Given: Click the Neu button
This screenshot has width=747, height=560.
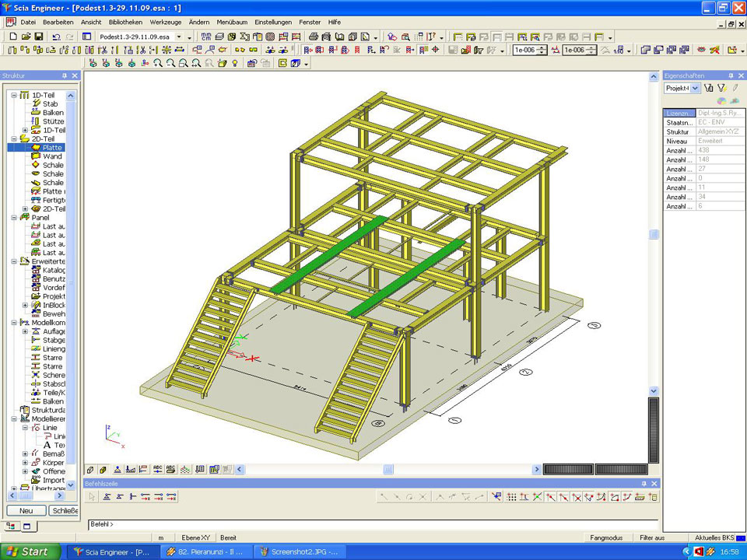Looking at the screenshot, I should 26,511.
